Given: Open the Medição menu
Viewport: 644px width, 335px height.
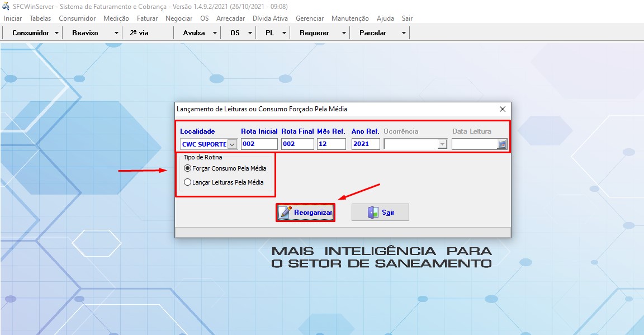Looking at the screenshot, I should coord(116,18).
